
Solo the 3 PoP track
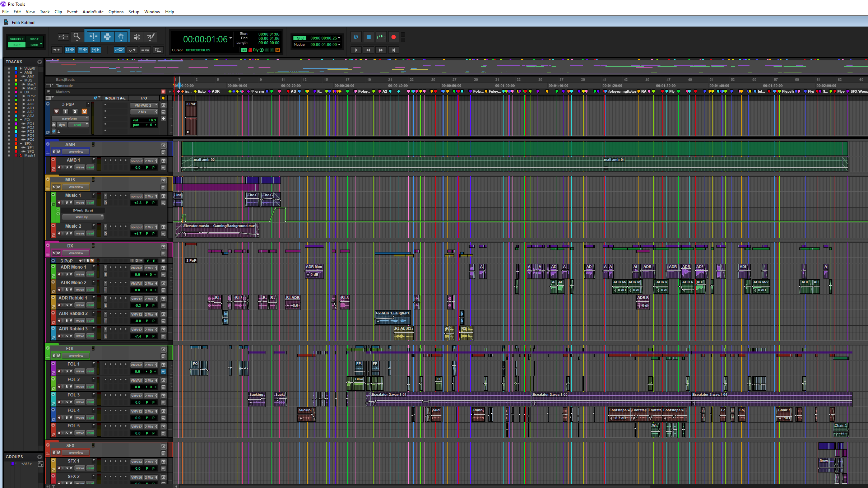click(x=75, y=111)
